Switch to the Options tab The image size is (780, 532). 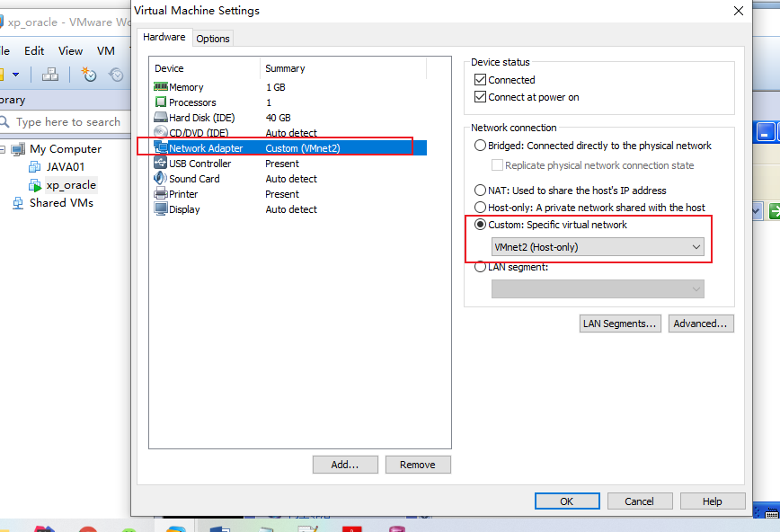(213, 39)
